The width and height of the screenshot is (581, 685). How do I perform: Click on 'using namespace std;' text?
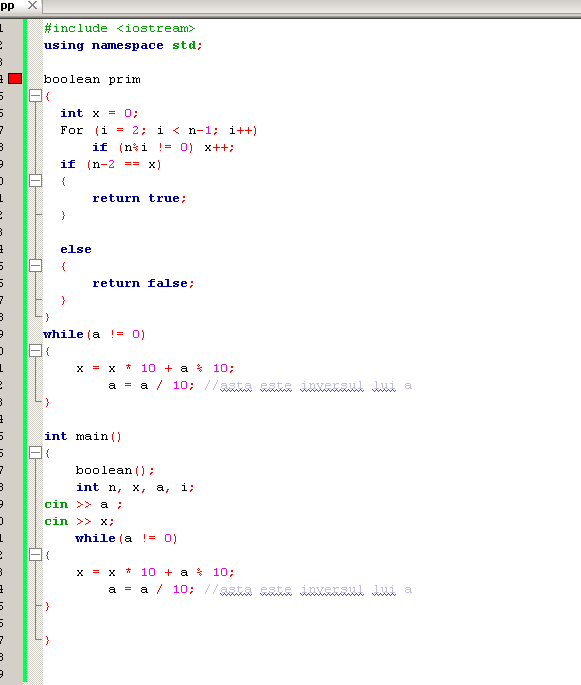[123, 45]
